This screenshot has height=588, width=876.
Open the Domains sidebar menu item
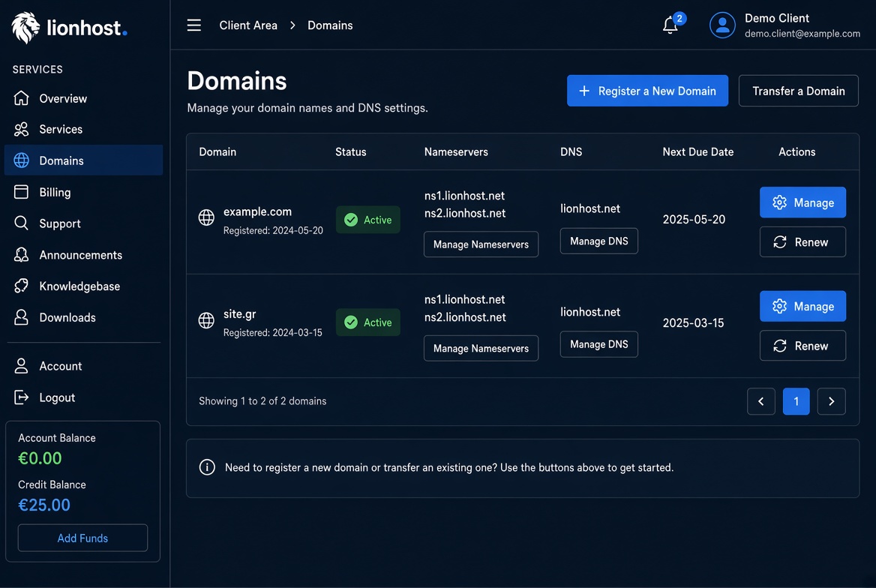click(x=84, y=160)
